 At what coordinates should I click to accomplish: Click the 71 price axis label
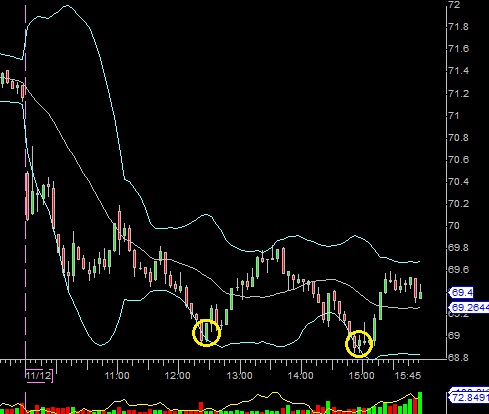pyautogui.click(x=454, y=115)
